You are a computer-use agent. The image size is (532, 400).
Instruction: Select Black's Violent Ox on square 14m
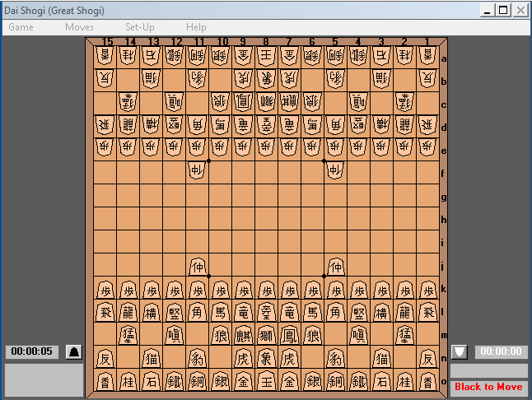click(x=128, y=336)
